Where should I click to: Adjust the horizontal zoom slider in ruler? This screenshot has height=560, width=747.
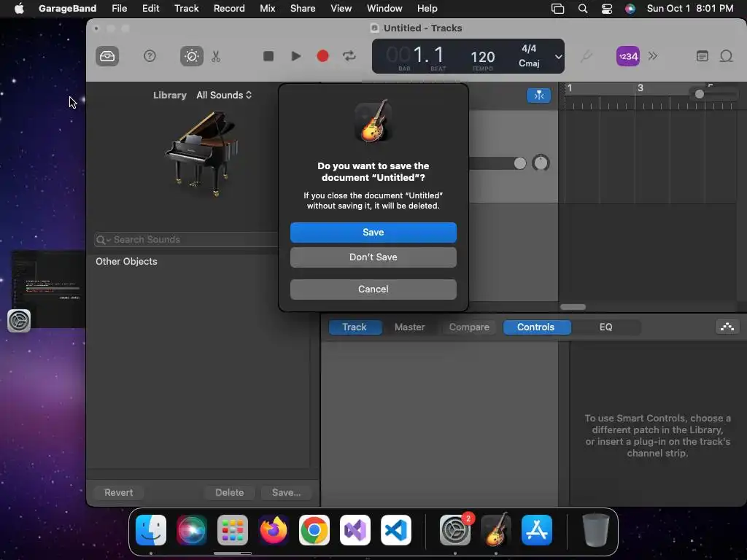click(x=699, y=94)
